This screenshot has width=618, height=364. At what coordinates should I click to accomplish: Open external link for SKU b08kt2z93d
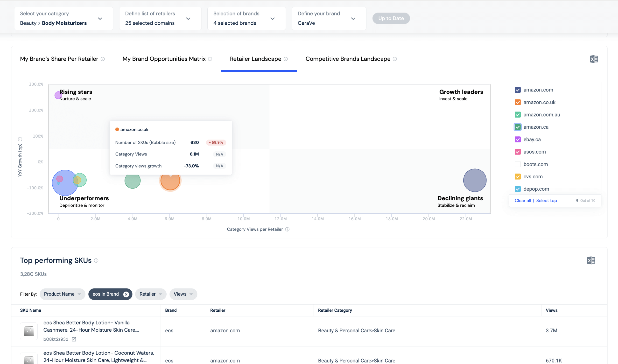[74, 339]
